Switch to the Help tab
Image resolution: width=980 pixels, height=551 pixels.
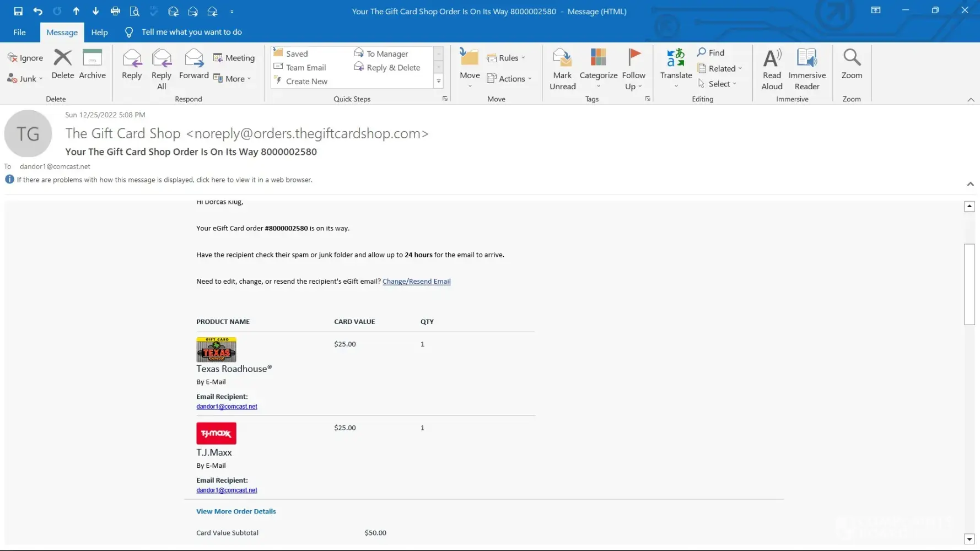[99, 33]
